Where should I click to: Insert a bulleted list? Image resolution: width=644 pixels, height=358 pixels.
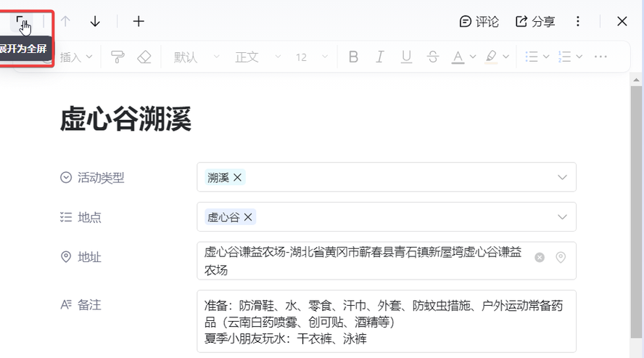pyautogui.click(x=532, y=57)
